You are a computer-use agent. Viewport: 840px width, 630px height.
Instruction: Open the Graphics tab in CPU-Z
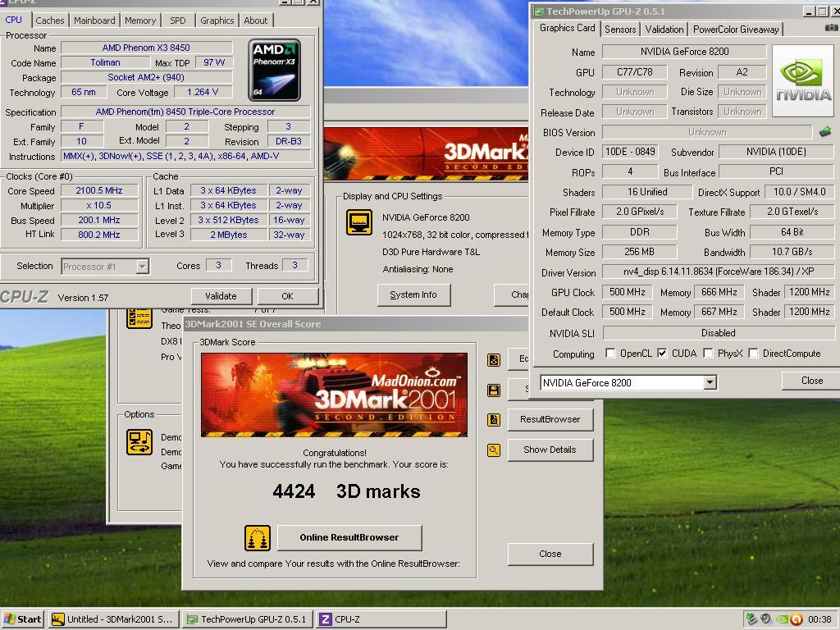[x=217, y=21]
